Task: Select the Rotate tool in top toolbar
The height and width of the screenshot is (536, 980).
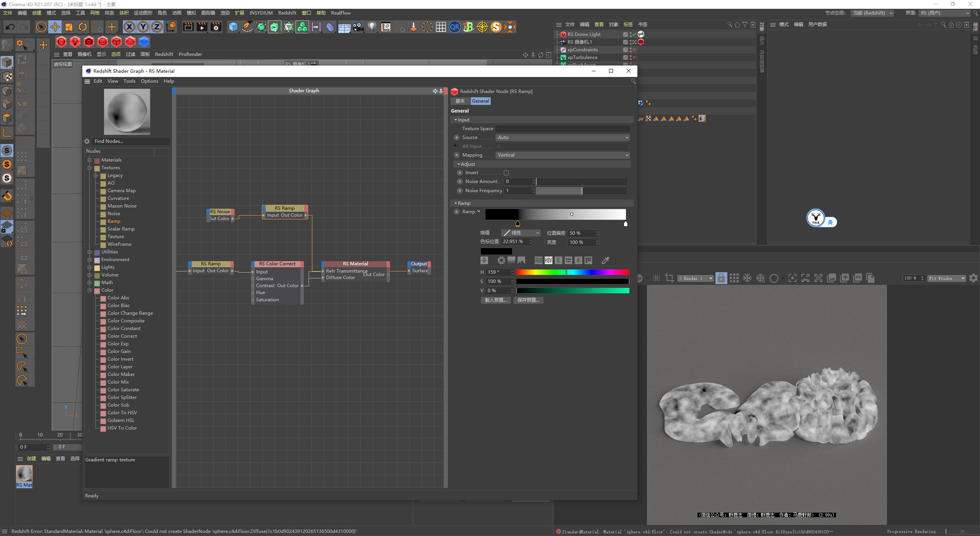Action: pyautogui.click(x=83, y=27)
